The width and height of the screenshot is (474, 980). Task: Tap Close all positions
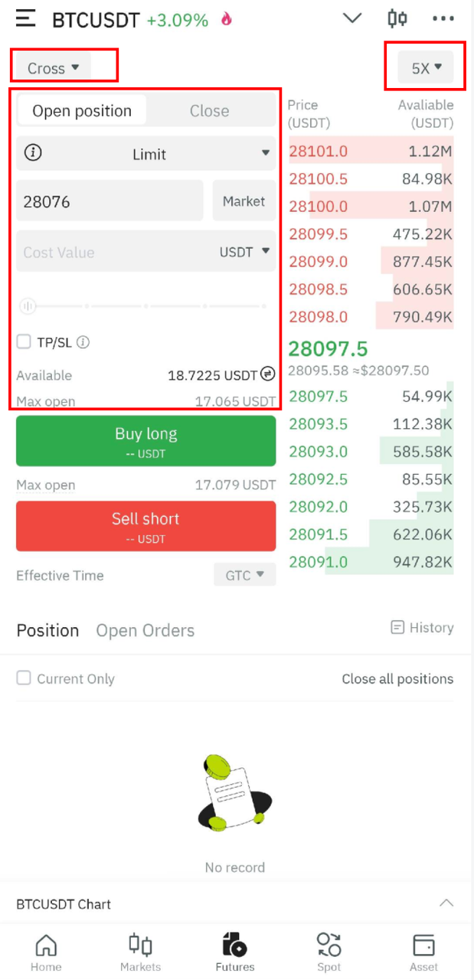[397, 679]
